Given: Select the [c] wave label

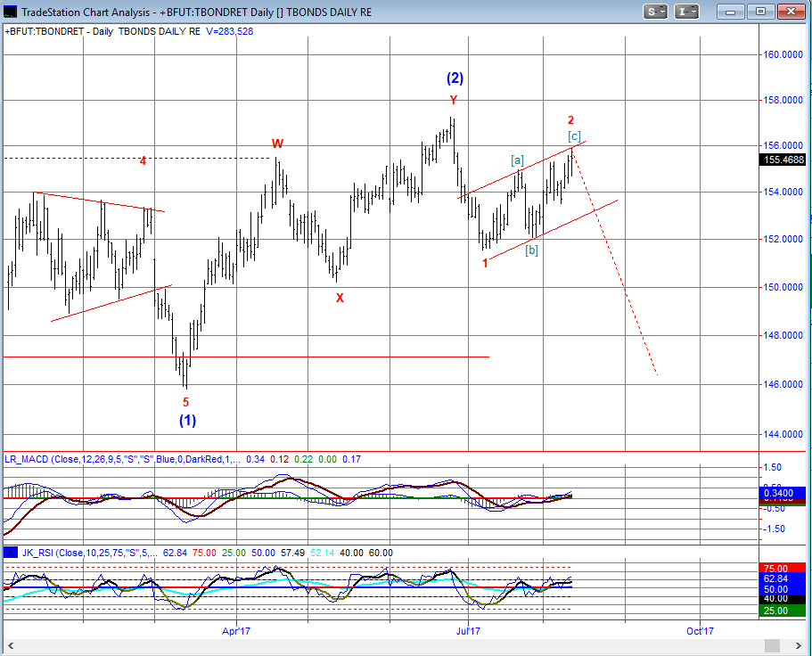Looking at the screenshot, I should coord(574,136).
